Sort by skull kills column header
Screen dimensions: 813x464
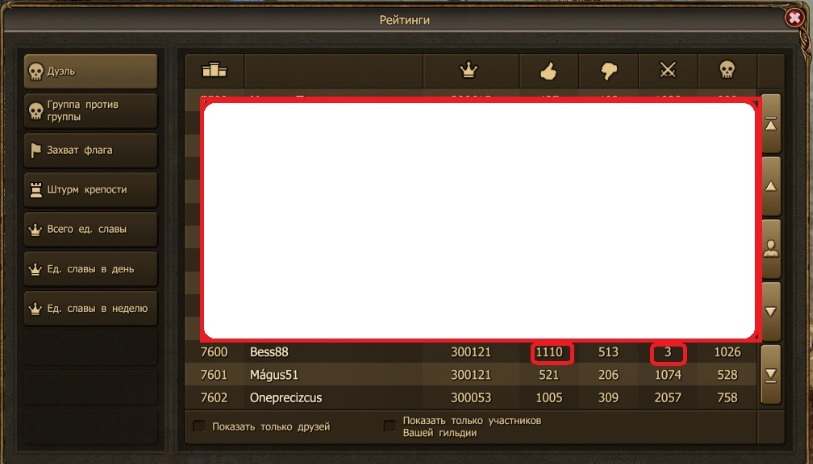click(727, 70)
